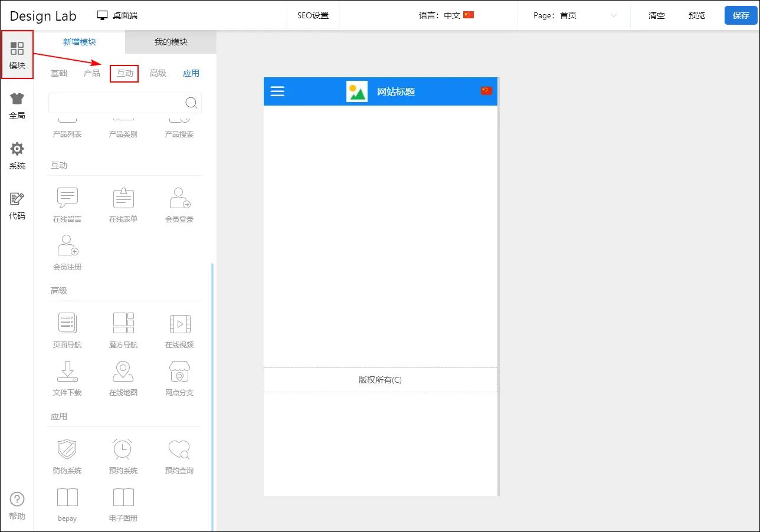
Task: Click the 防伪系统 shield icon
Action: pyautogui.click(x=67, y=450)
